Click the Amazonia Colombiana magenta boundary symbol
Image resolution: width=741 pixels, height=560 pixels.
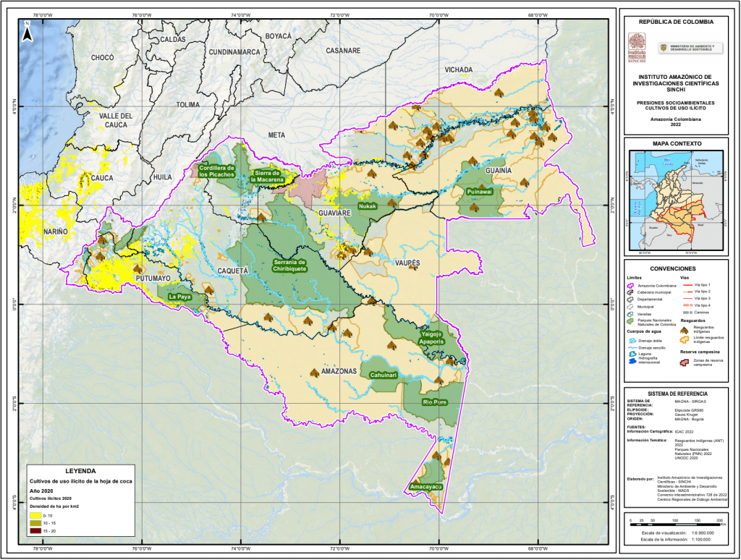pyautogui.click(x=630, y=286)
